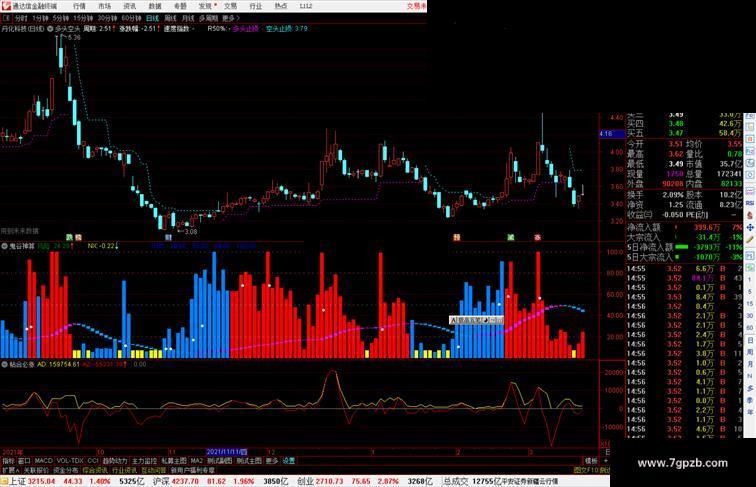
Task: Click the gear icon beside 钻金必态 indicator
Action: coord(4,365)
